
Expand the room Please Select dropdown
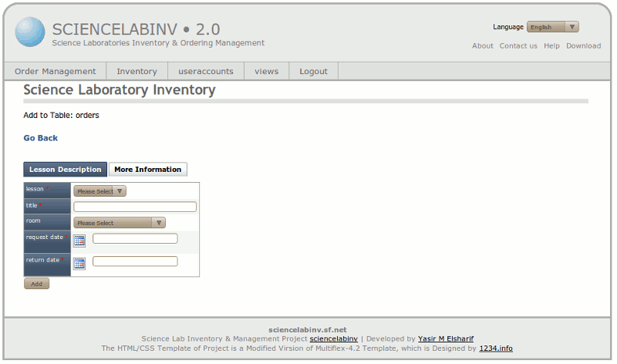point(120,223)
